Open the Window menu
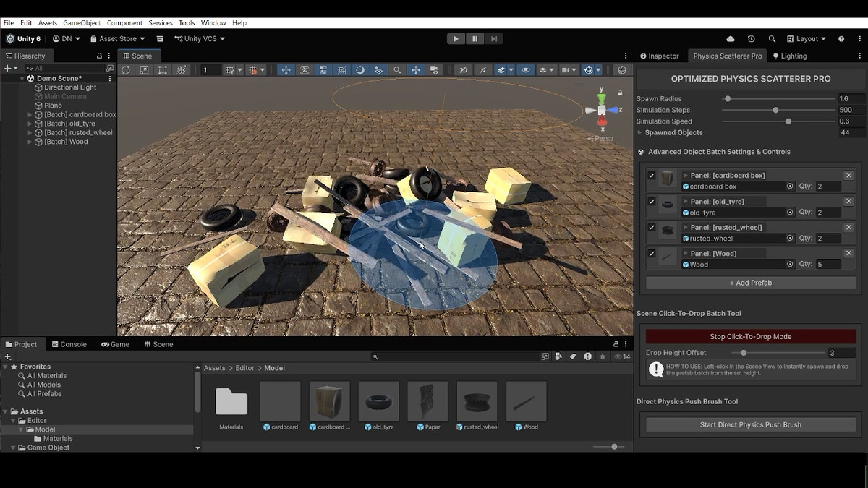 coord(213,23)
